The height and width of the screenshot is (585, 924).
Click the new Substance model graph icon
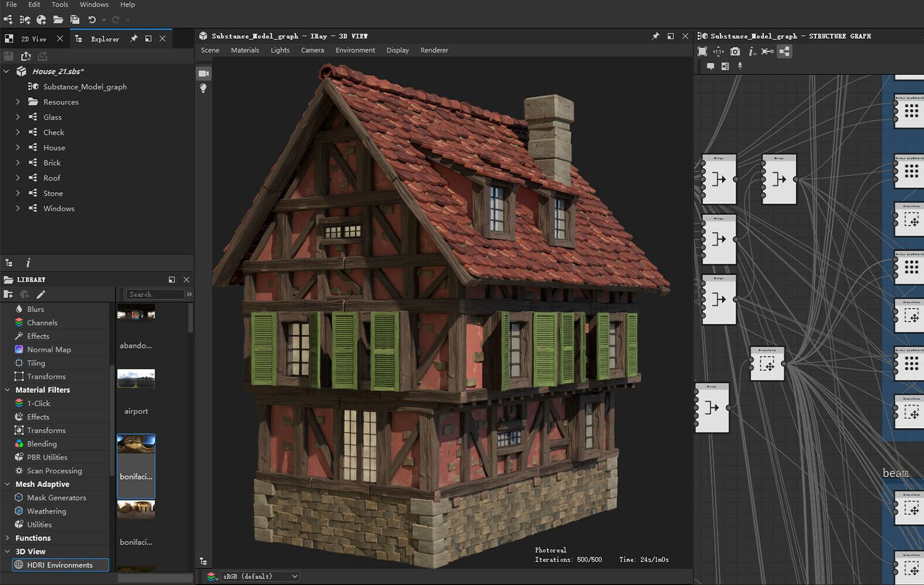25,20
